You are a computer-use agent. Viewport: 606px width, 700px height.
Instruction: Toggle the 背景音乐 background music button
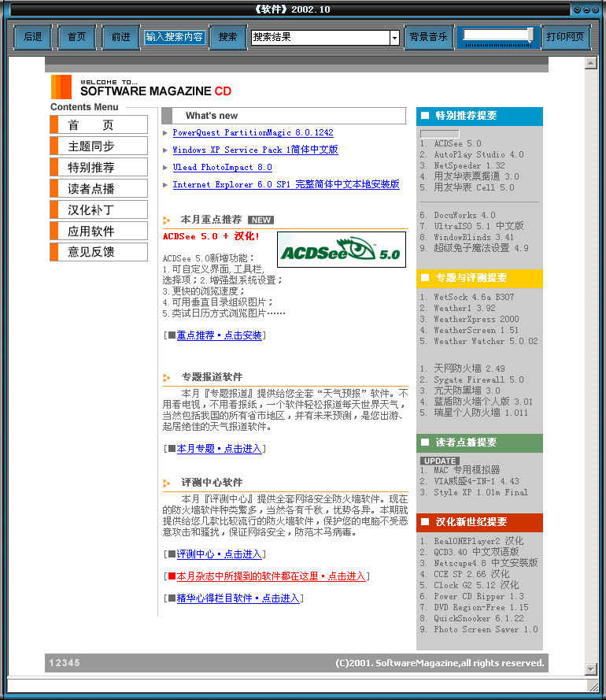[x=428, y=37]
